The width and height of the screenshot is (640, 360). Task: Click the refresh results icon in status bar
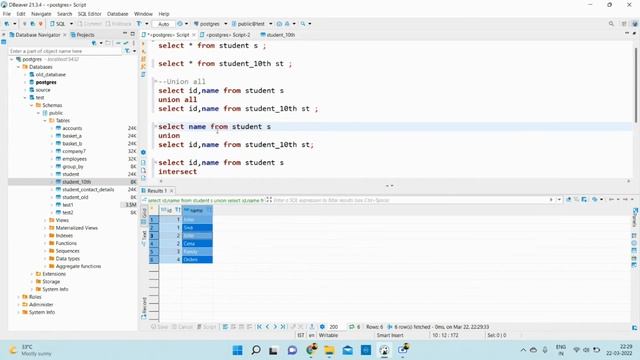[351, 327]
